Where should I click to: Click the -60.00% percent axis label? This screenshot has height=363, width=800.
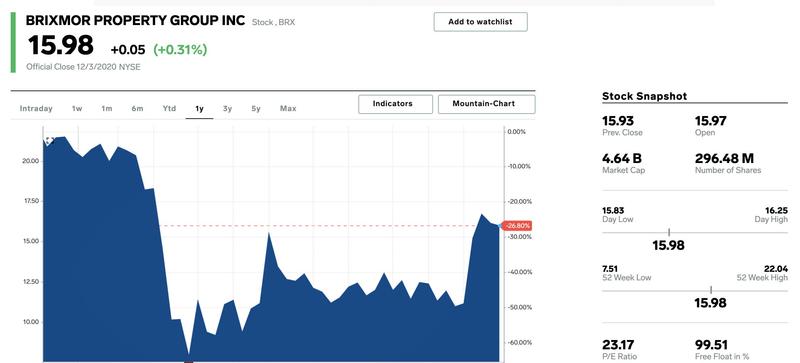click(x=519, y=343)
